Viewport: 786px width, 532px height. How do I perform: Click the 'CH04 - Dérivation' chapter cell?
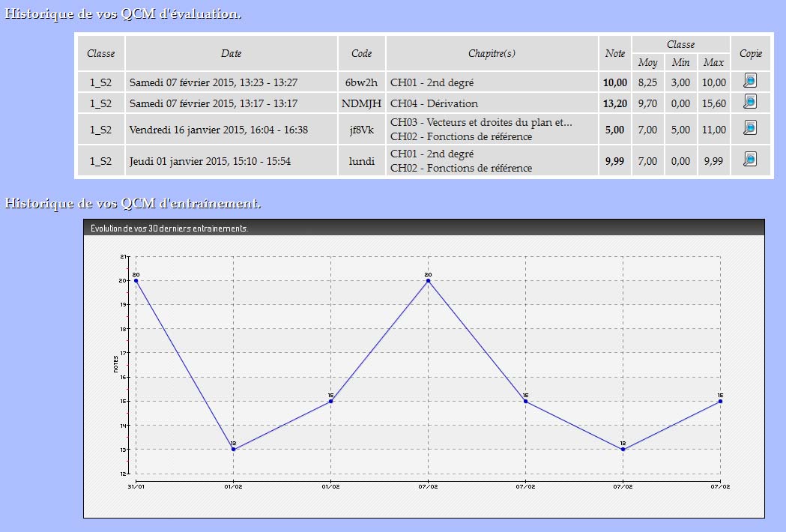coord(434,103)
